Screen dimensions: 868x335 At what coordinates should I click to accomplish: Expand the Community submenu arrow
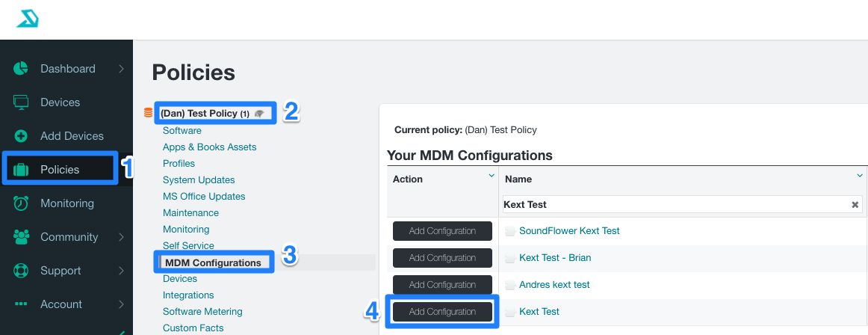(x=121, y=237)
